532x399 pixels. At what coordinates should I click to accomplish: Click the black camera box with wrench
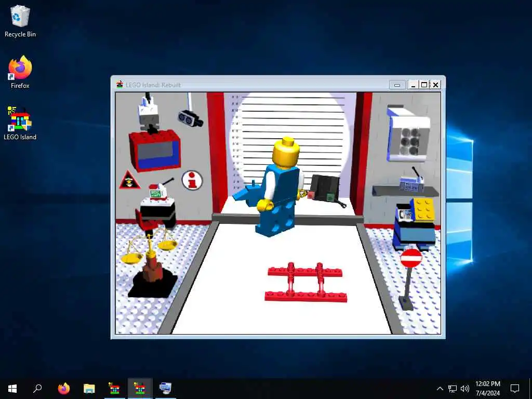point(325,189)
